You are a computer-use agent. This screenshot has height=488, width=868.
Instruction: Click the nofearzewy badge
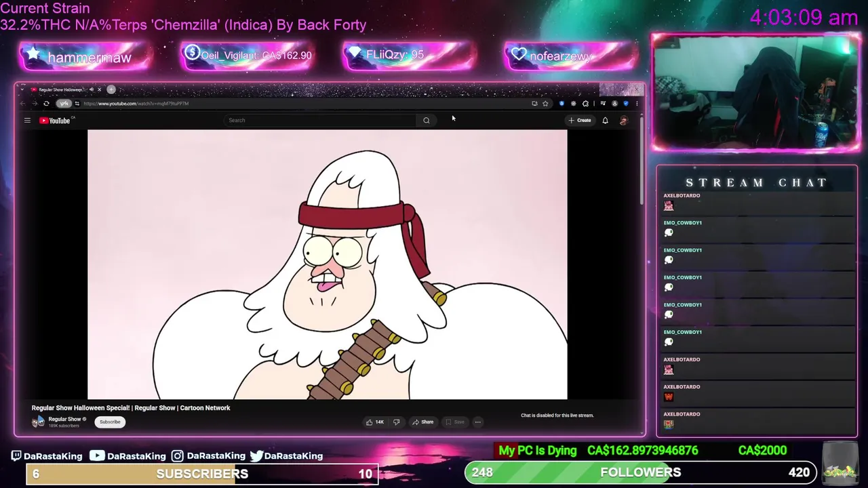pos(571,56)
